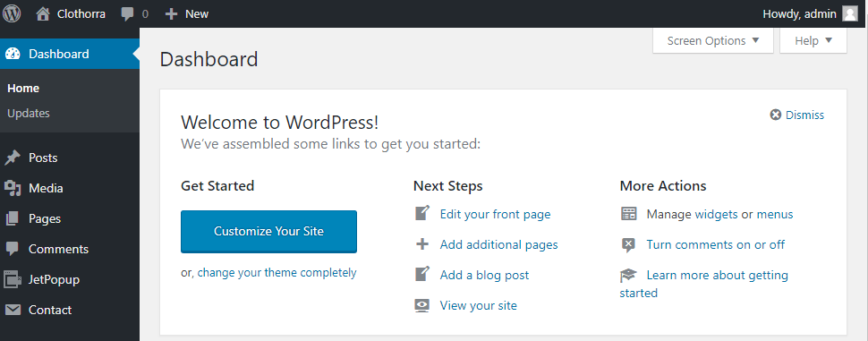The width and height of the screenshot is (868, 341).
Task: Click the WordPress logo icon
Action: click(12, 13)
